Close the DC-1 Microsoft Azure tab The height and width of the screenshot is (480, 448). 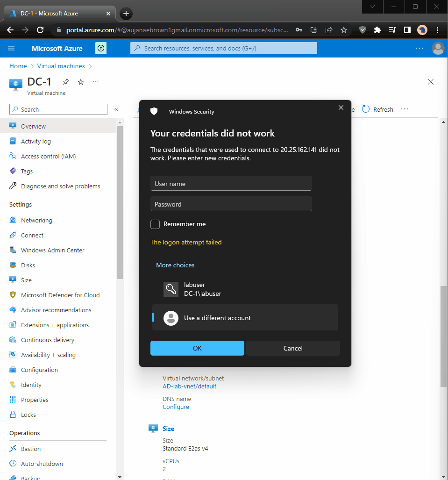[x=108, y=14]
